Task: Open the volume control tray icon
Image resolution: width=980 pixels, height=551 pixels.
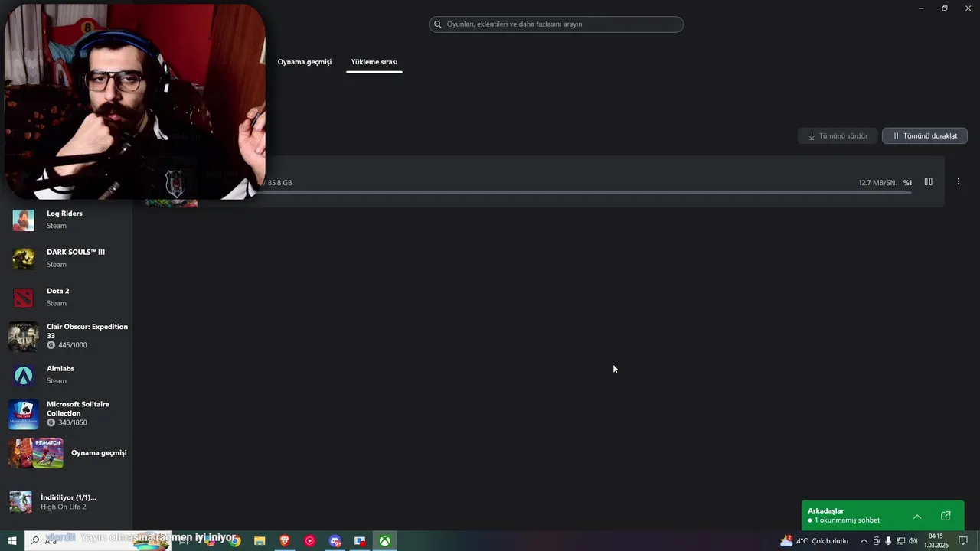Action: tap(913, 541)
